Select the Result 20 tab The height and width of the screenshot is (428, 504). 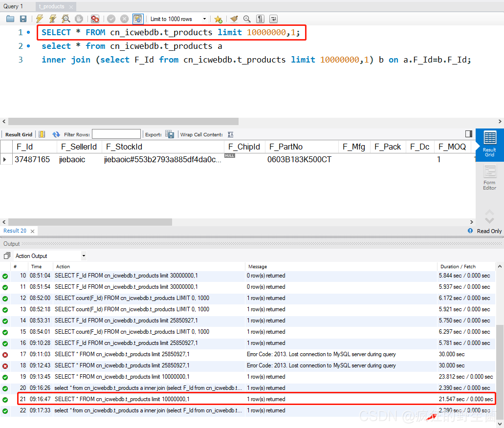(x=15, y=230)
